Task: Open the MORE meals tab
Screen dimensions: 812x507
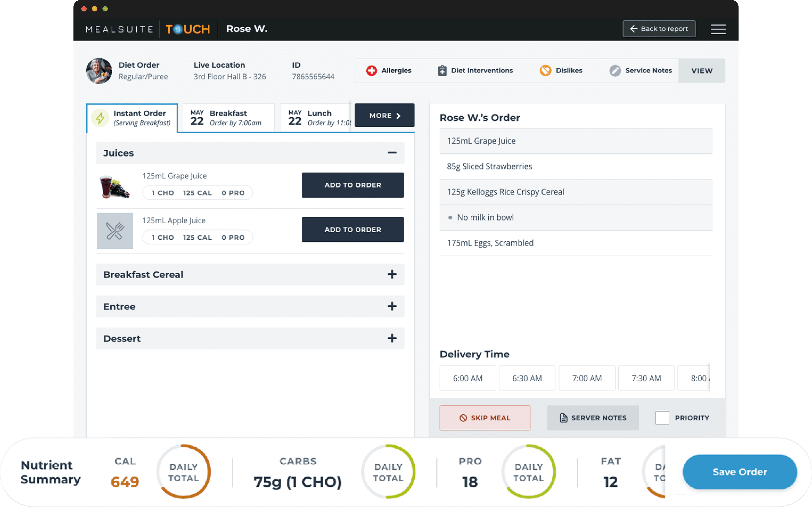Action: [x=384, y=115]
